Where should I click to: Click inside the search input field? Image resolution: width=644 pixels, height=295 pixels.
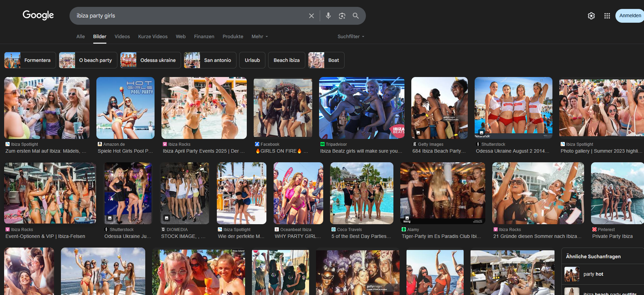pos(189,16)
